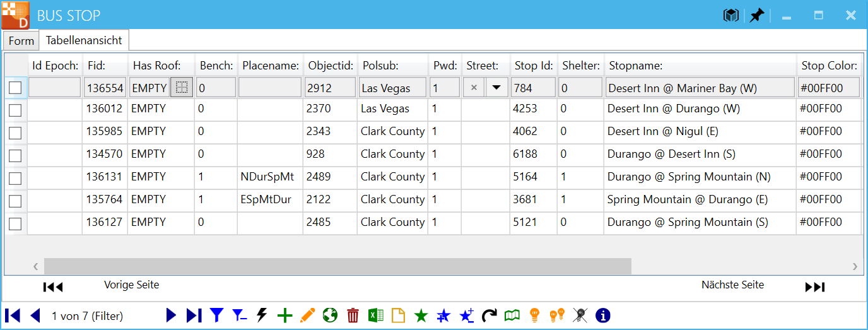This screenshot has width=868, height=330.
Task: Click the orange pencil edit icon
Action: (307, 315)
